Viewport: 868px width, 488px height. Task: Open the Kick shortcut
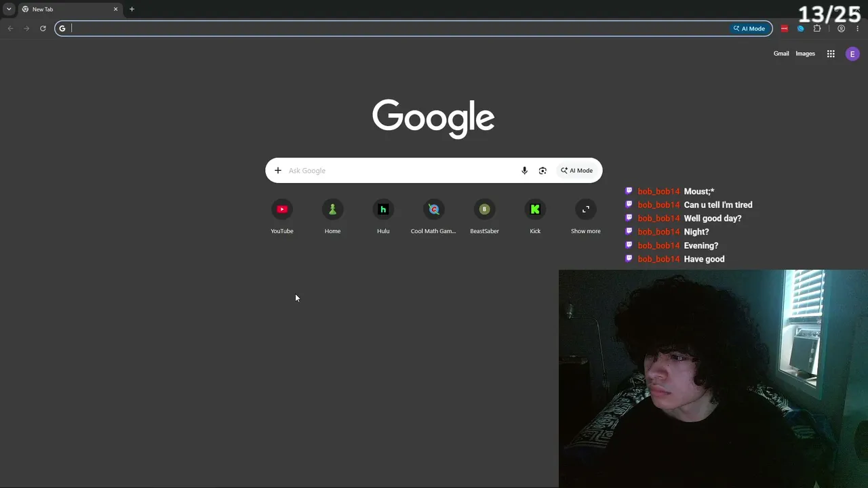point(535,217)
